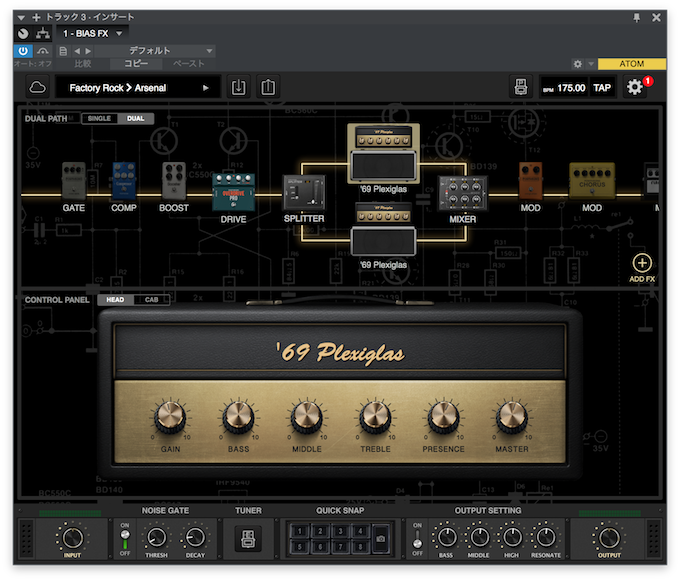The width and height of the screenshot is (680, 581).
Task: Click the GAIN knob on the amp
Action: (x=170, y=417)
